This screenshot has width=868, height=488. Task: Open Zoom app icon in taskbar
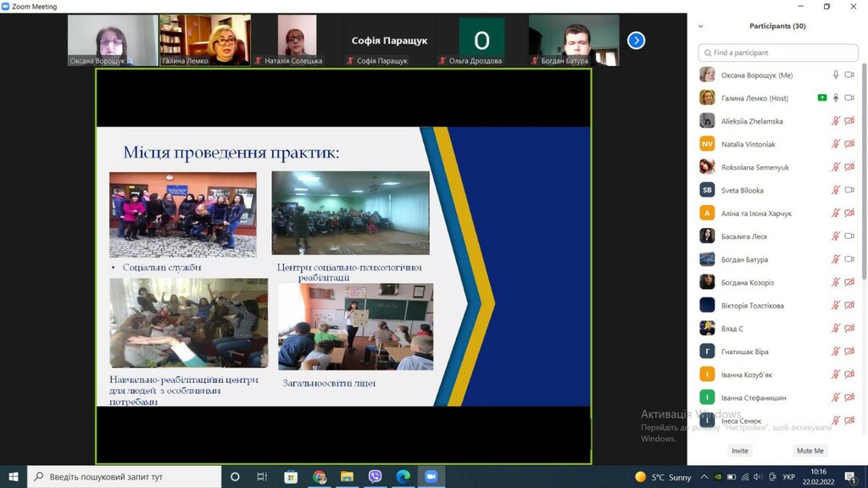431,476
